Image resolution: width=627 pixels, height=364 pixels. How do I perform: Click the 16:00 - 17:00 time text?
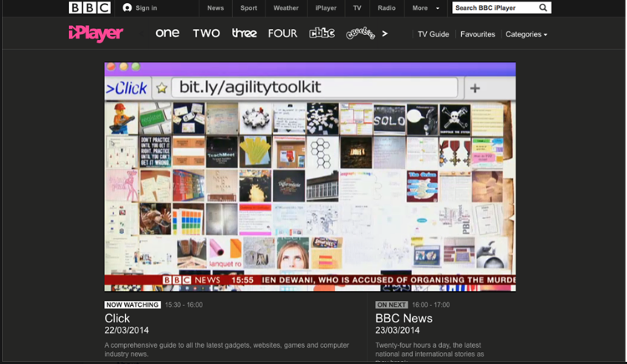tap(431, 305)
